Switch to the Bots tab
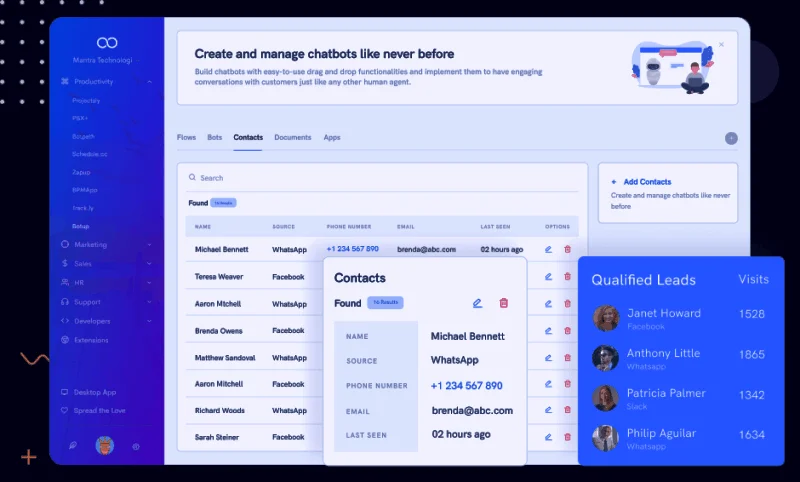 click(x=215, y=137)
